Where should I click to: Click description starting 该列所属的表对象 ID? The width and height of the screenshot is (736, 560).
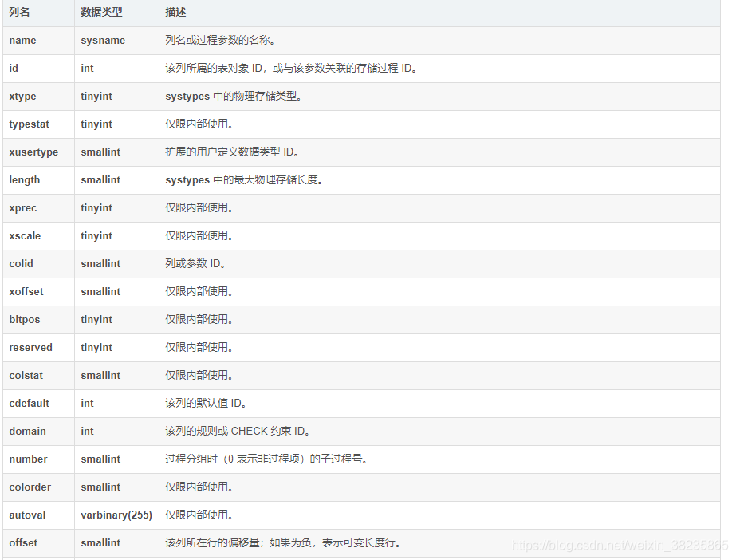click(291, 69)
